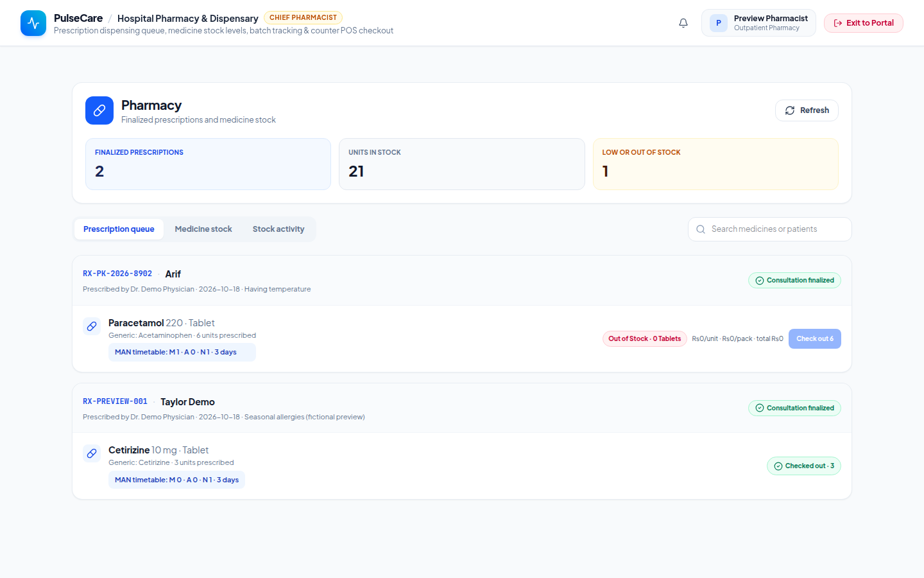
Task: Open the notifications bell icon
Action: (683, 23)
